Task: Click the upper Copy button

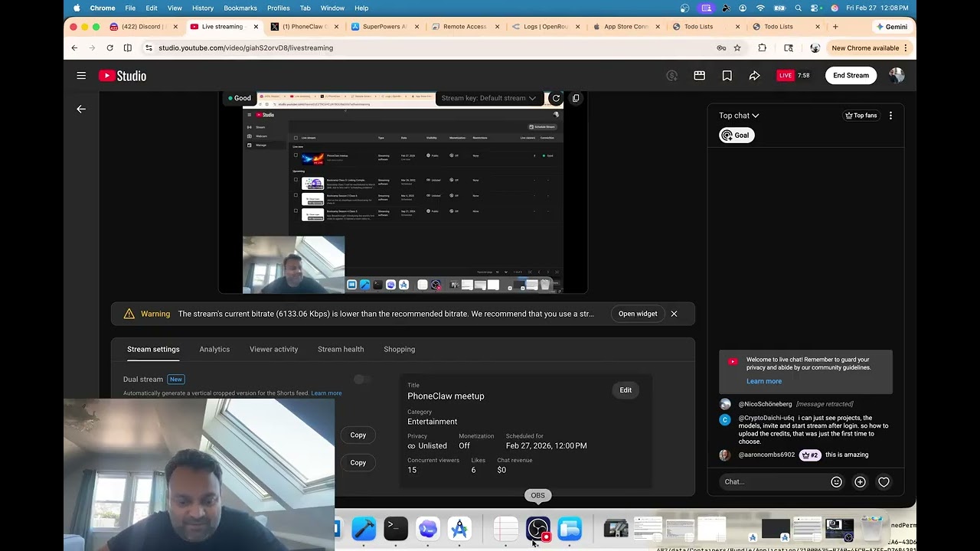Action: coord(358,435)
